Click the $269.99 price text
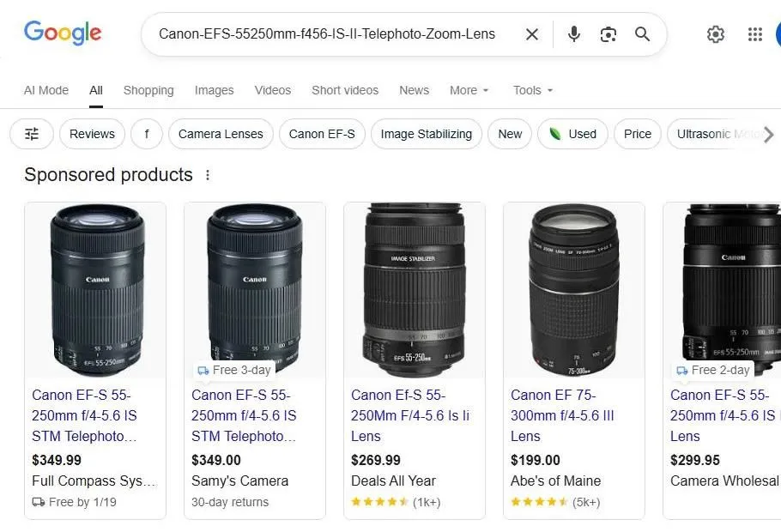Viewport: 781px width, 532px height. pos(376,460)
